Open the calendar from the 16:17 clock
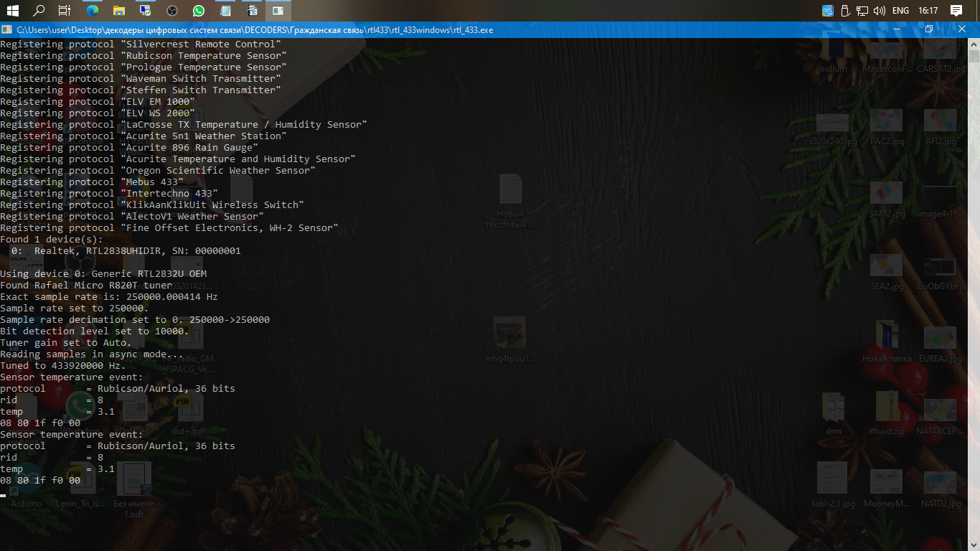Viewport: 980px width, 551px height. pos(928,11)
